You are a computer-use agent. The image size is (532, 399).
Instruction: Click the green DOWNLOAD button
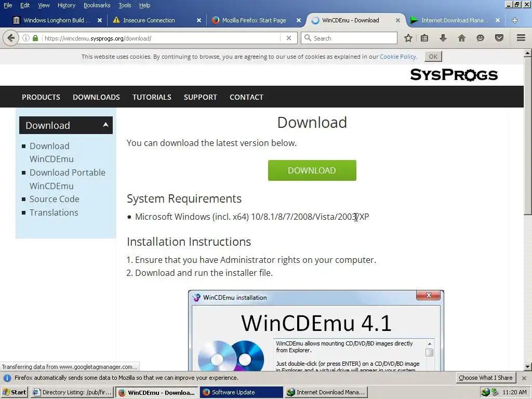[x=312, y=170]
